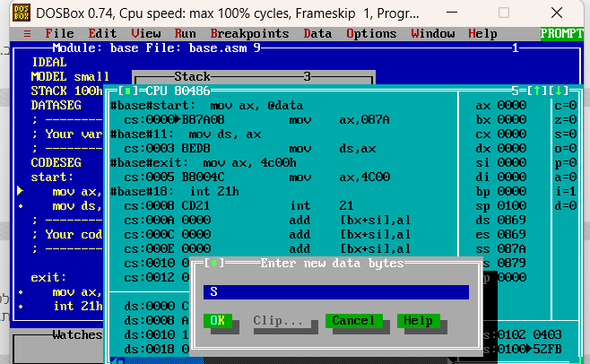Click the DOSBox title bar icon
The width and height of the screenshot is (590, 364).
22,13
